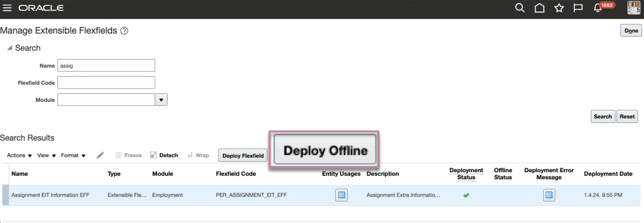Open the Module dropdown arrow
The image size is (644, 223).
[x=161, y=100]
